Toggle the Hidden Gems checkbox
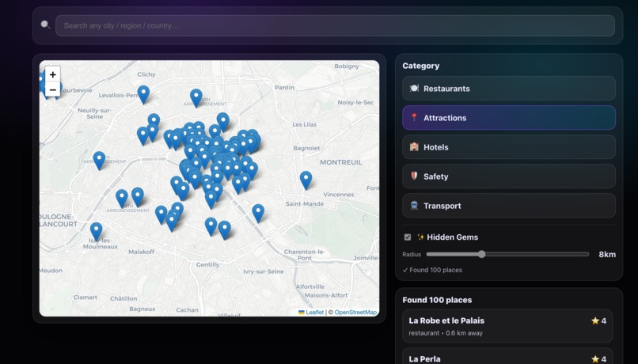 408,237
